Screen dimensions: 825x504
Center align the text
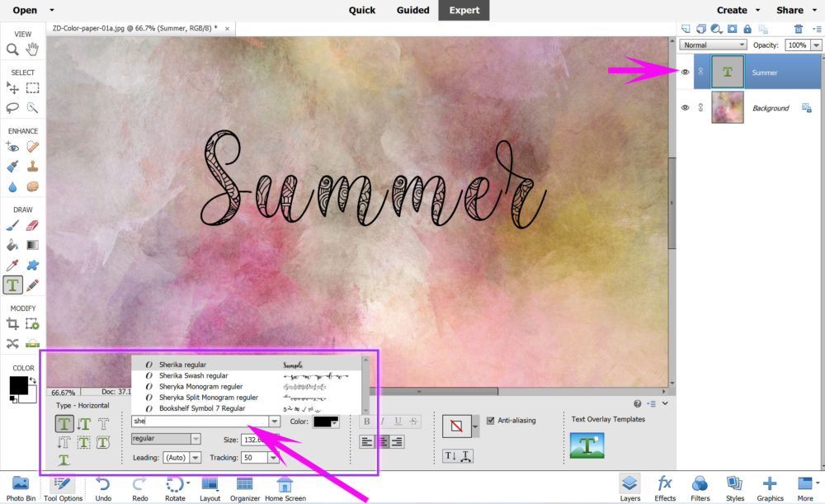coord(383,442)
